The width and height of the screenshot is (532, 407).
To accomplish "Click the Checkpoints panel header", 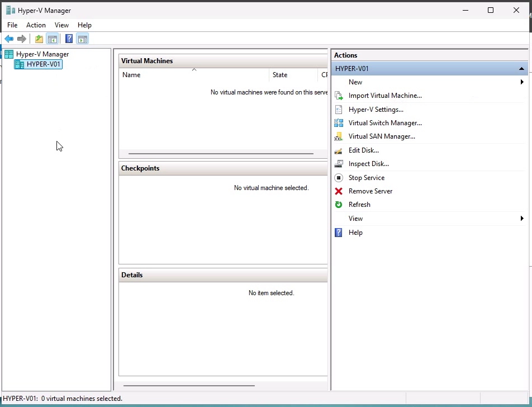I will click(223, 168).
